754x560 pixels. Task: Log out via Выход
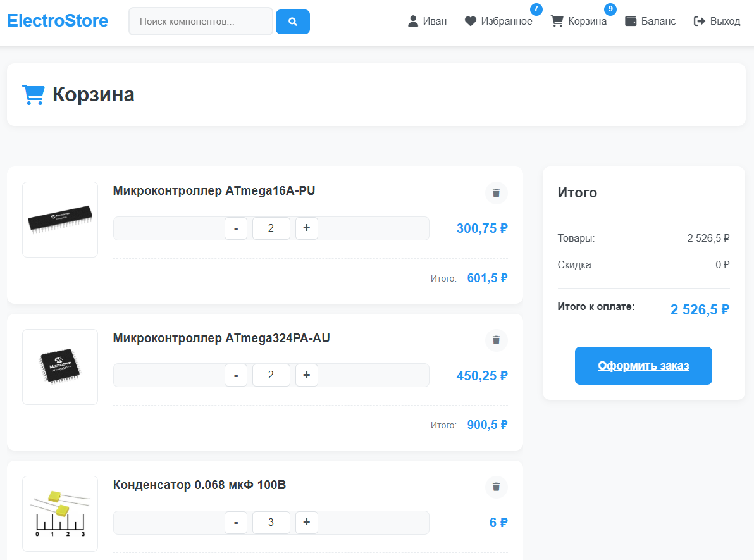point(717,21)
